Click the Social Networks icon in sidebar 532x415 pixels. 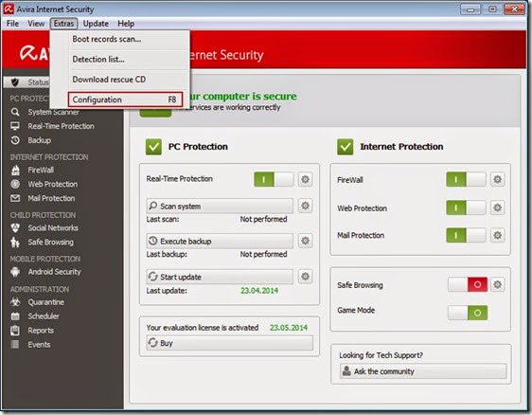point(15,228)
